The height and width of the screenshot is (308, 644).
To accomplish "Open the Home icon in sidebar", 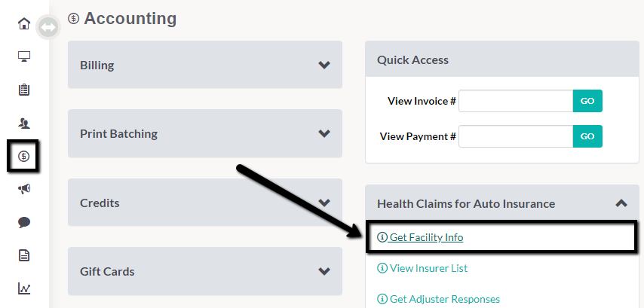I will point(24,23).
